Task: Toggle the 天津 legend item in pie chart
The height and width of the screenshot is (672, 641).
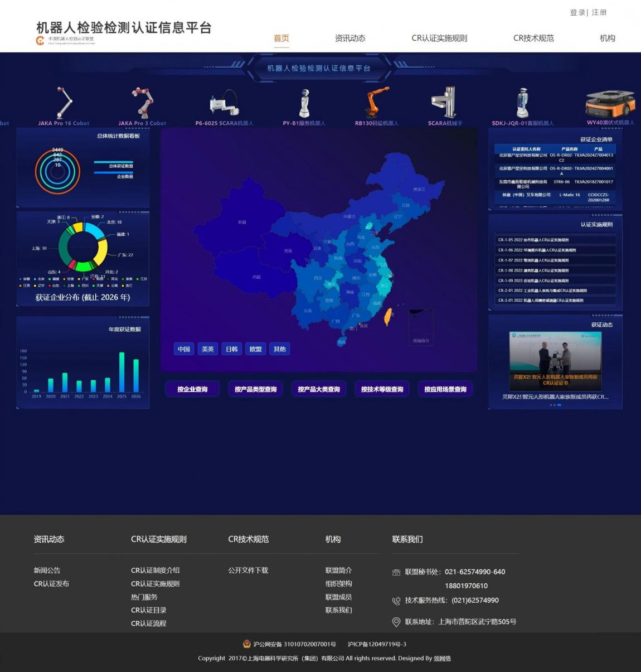Action: (98, 286)
